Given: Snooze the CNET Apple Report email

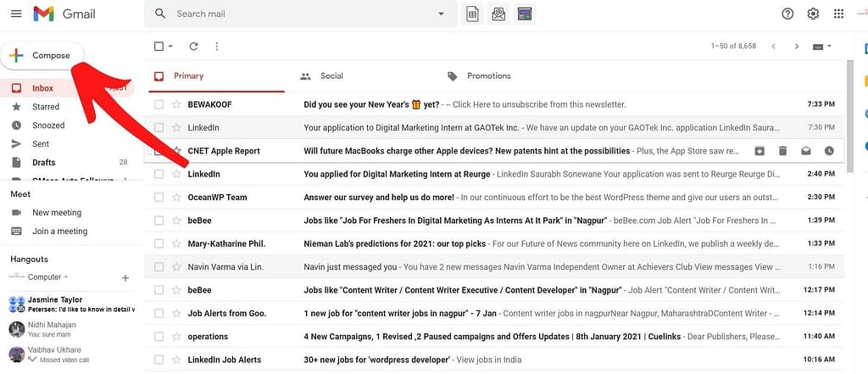Looking at the screenshot, I should 829,151.
